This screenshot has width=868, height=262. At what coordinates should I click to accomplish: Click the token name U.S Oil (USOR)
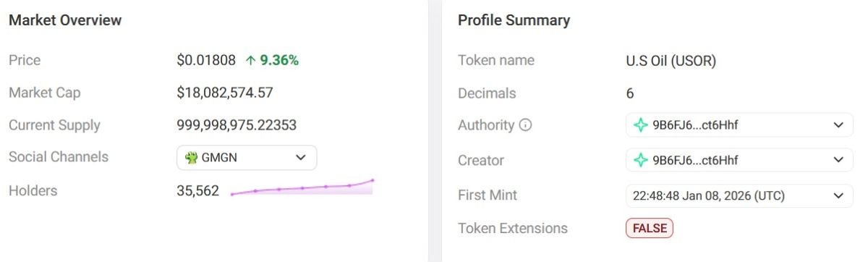click(671, 61)
